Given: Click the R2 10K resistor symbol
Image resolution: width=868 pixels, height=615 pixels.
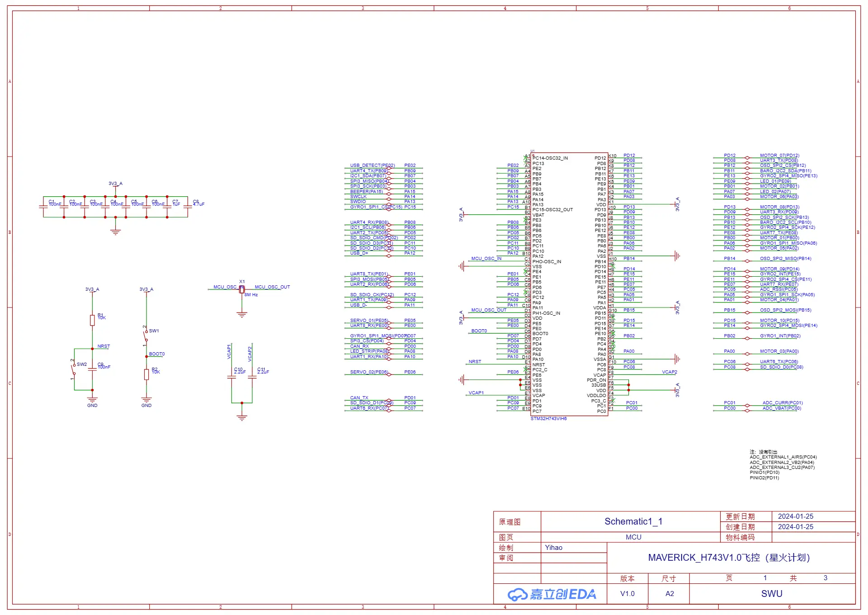Looking at the screenshot, I should click(x=146, y=374).
